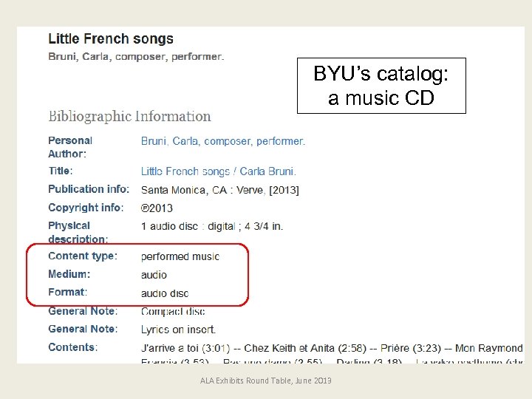Click the "Contents:" field label
Image resolution: width=532 pixels, height=399 pixels.
(72, 347)
